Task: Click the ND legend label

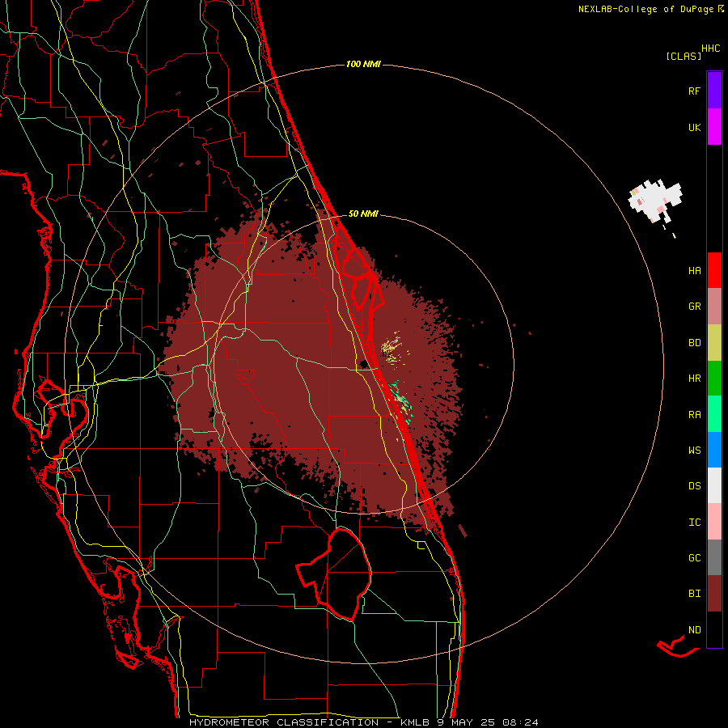Action: point(694,630)
